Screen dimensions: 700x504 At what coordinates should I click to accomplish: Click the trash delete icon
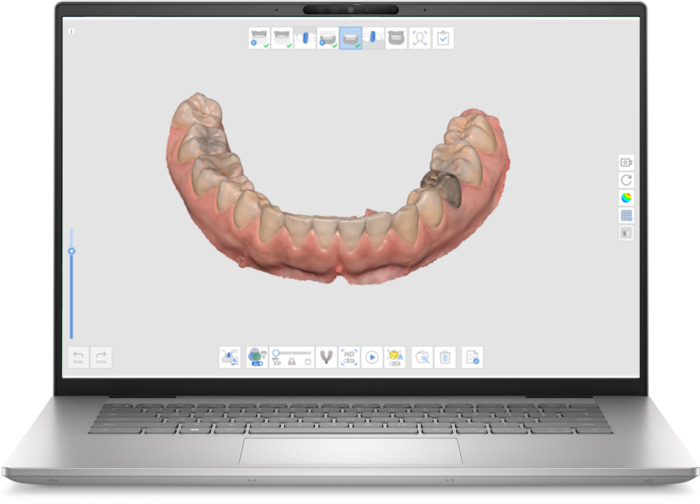point(446,357)
